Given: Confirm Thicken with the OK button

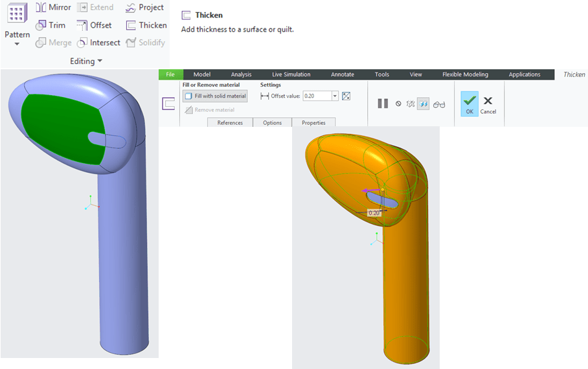Looking at the screenshot, I should [x=469, y=104].
